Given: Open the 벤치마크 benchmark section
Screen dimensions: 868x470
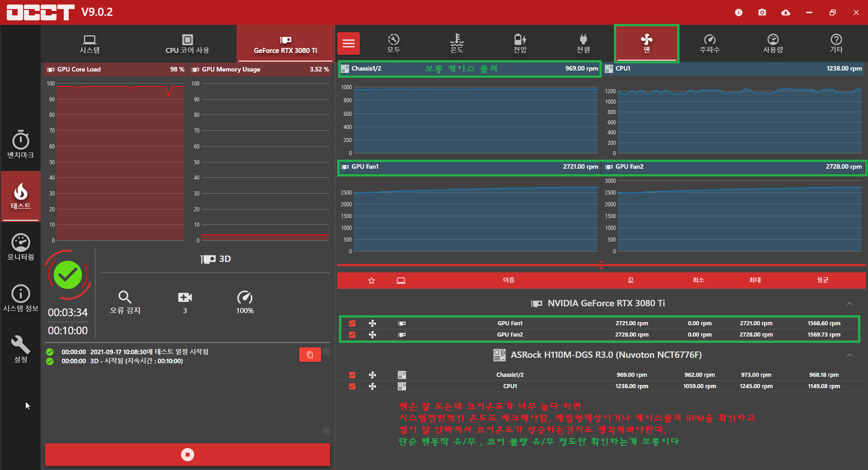Looking at the screenshot, I should [21, 144].
